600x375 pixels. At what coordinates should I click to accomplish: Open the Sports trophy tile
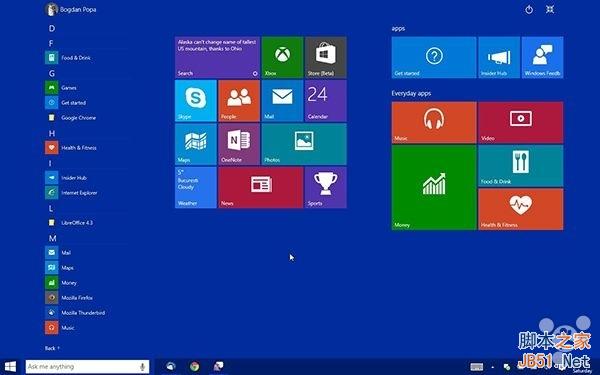coord(326,187)
